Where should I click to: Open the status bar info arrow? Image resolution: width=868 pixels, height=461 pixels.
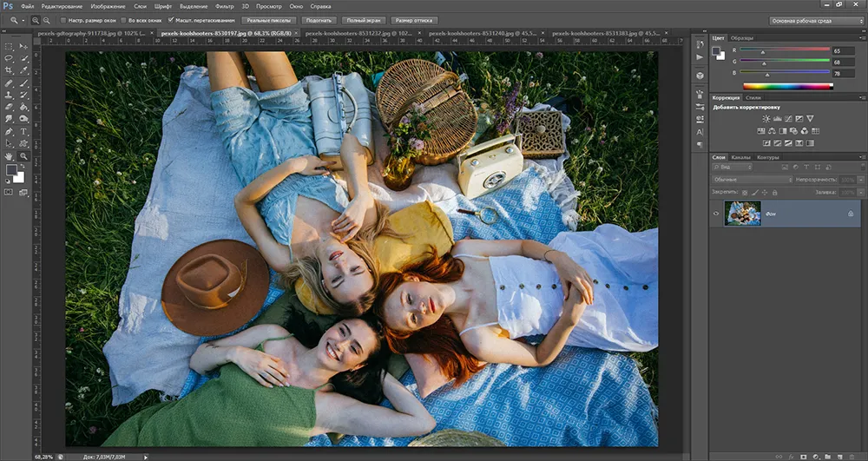pyautogui.click(x=146, y=458)
